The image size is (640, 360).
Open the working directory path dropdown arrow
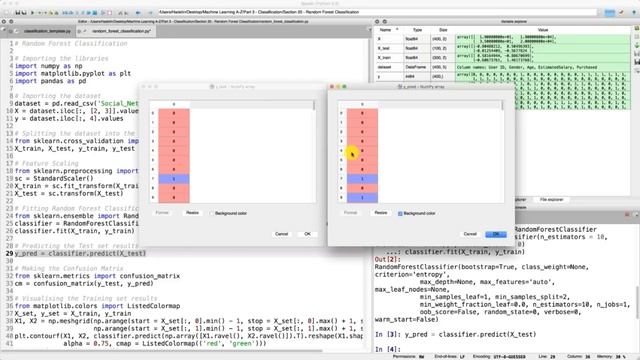[x=600, y=12]
